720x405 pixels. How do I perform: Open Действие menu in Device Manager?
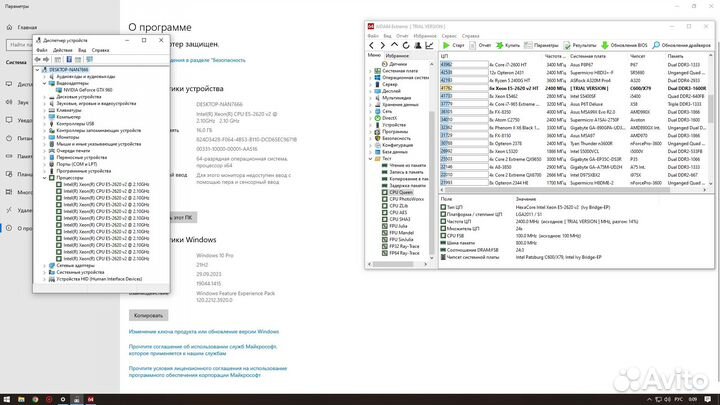click(x=62, y=50)
